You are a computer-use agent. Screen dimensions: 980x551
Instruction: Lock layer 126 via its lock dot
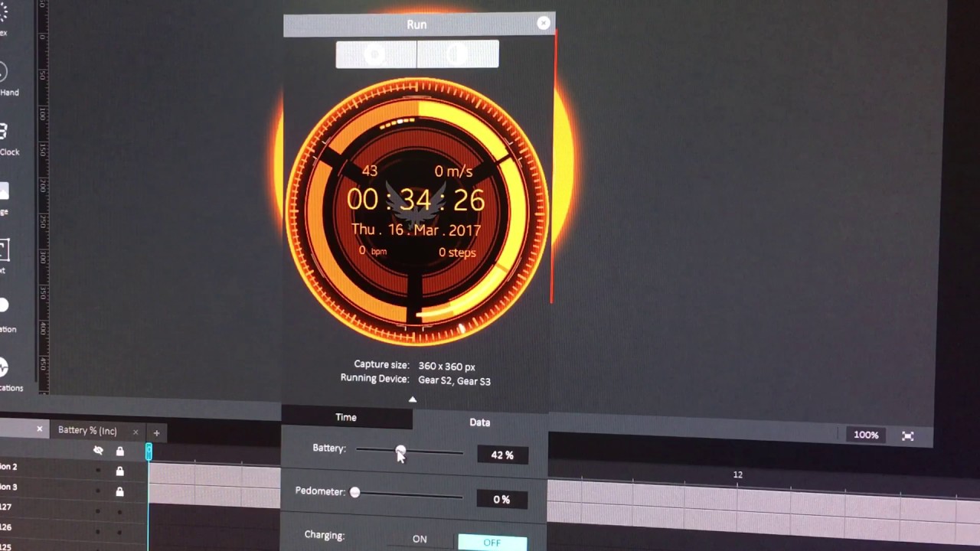coord(119,533)
